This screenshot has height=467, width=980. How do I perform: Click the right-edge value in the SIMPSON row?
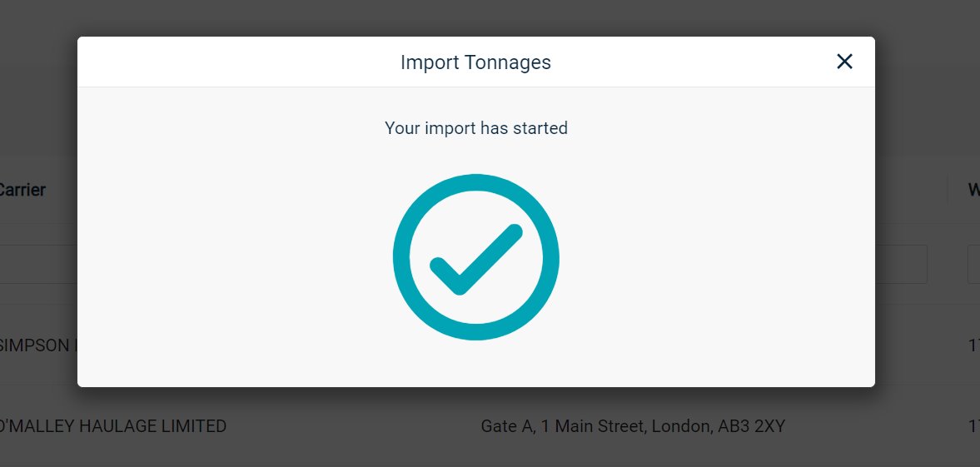pos(973,345)
